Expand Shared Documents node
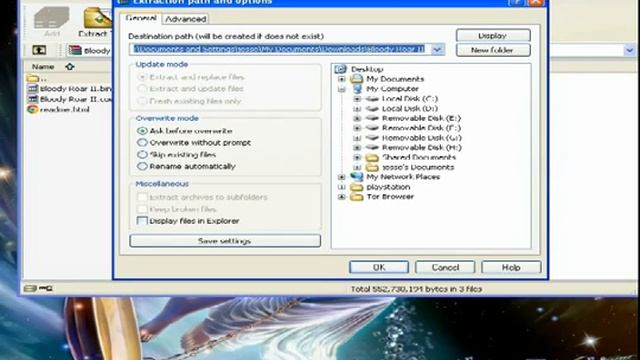Viewport: 640px width, 360px height. (x=357, y=158)
